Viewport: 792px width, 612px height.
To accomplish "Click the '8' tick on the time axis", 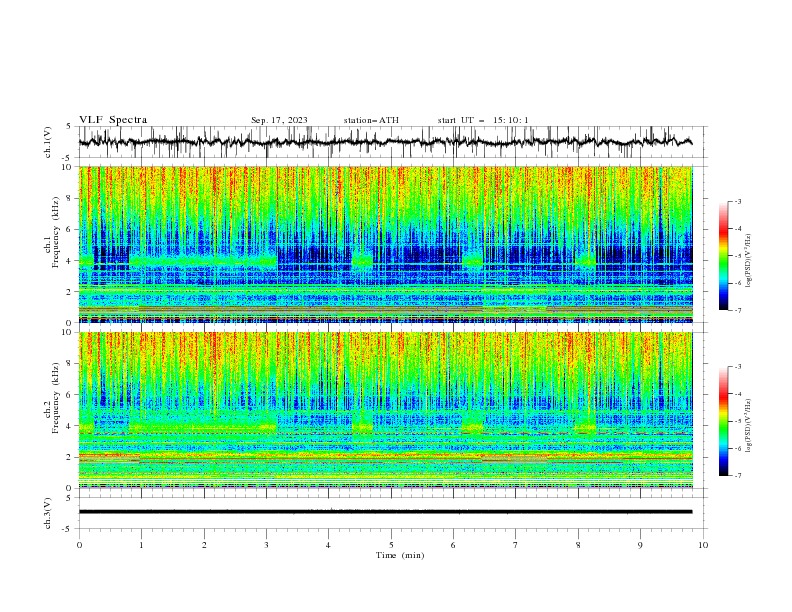I will [x=578, y=545].
